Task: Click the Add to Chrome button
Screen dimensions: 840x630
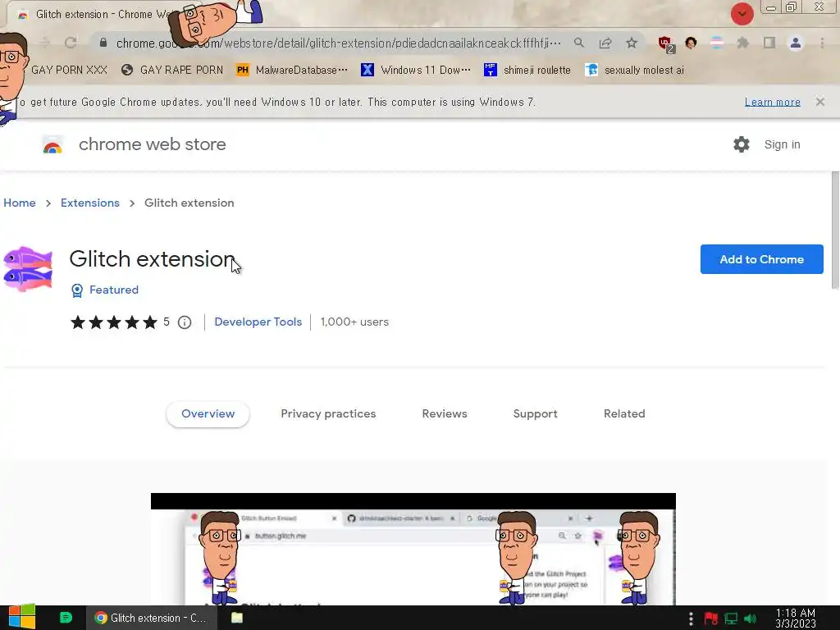Action: pyautogui.click(x=762, y=259)
